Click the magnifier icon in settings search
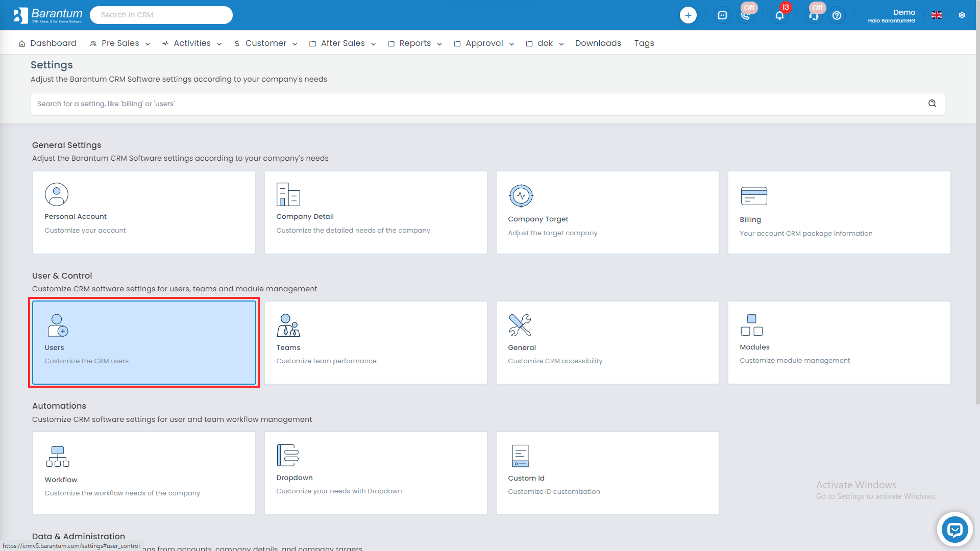Screen dimensions: 980x551 933,104
